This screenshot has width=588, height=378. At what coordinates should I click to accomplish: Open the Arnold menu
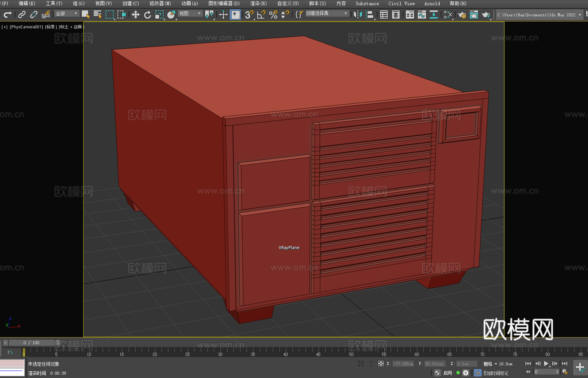(x=432, y=3)
